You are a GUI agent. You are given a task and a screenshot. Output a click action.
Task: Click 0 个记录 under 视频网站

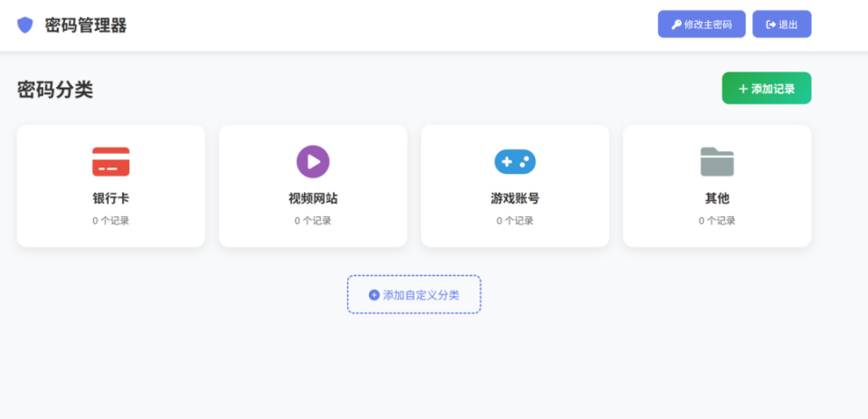click(313, 221)
